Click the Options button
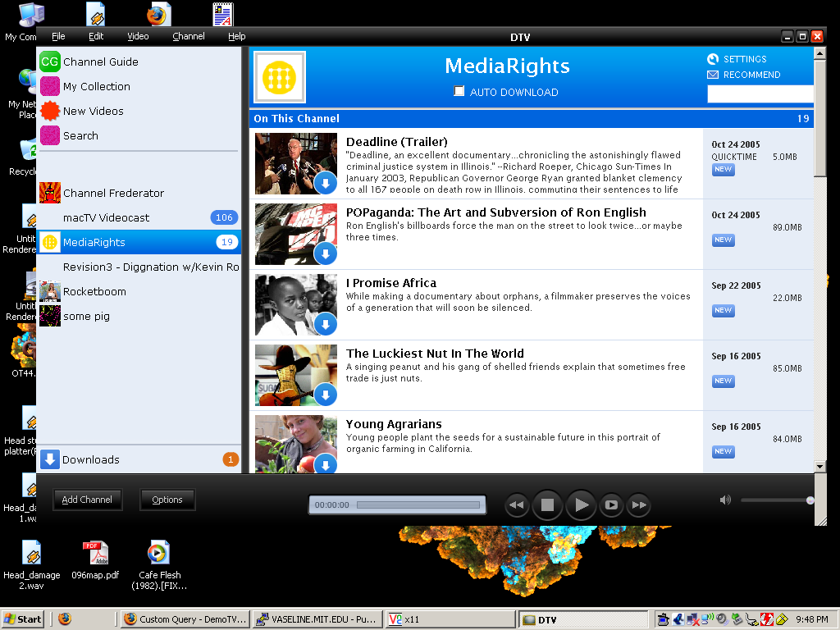 point(167,500)
